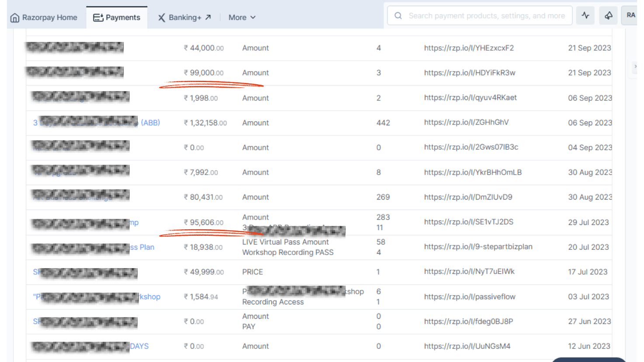The width and height of the screenshot is (644, 362).
Task: Expand the More dropdown menu
Action: coord(242,17)
